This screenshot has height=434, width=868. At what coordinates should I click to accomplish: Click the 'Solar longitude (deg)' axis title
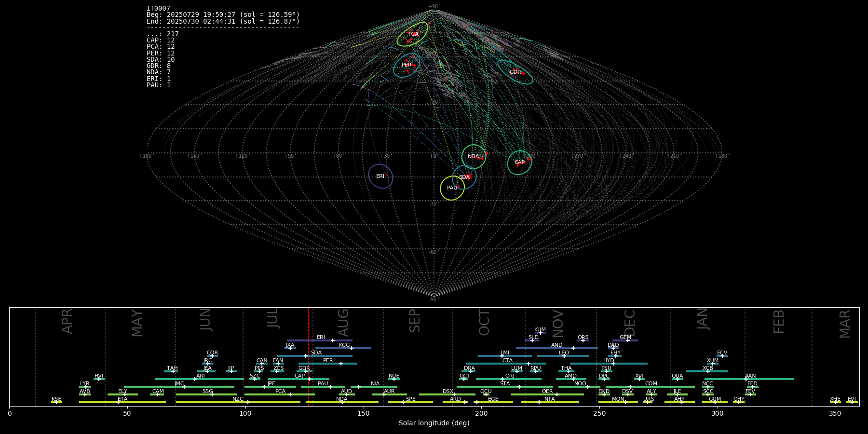(x=434, y=423)
